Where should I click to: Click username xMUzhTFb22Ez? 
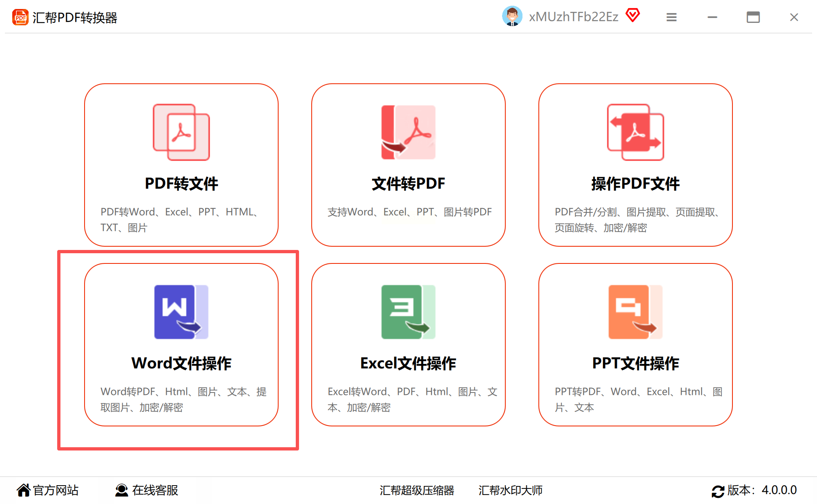pos(574,17)
